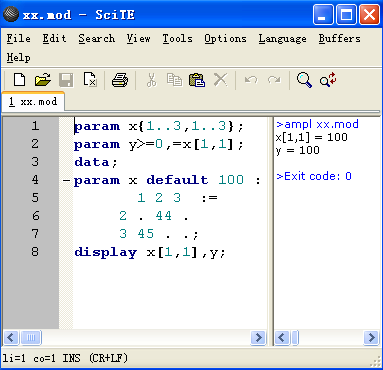The height and width of the screenshot is (370, 383).
Task: Click the Open file folder icon
Action: (43, 80)
